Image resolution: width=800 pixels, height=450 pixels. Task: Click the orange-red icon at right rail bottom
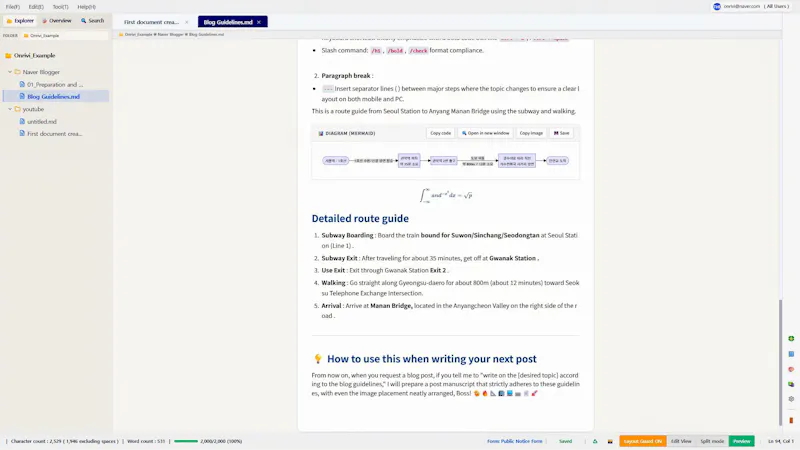coord(791,420)
